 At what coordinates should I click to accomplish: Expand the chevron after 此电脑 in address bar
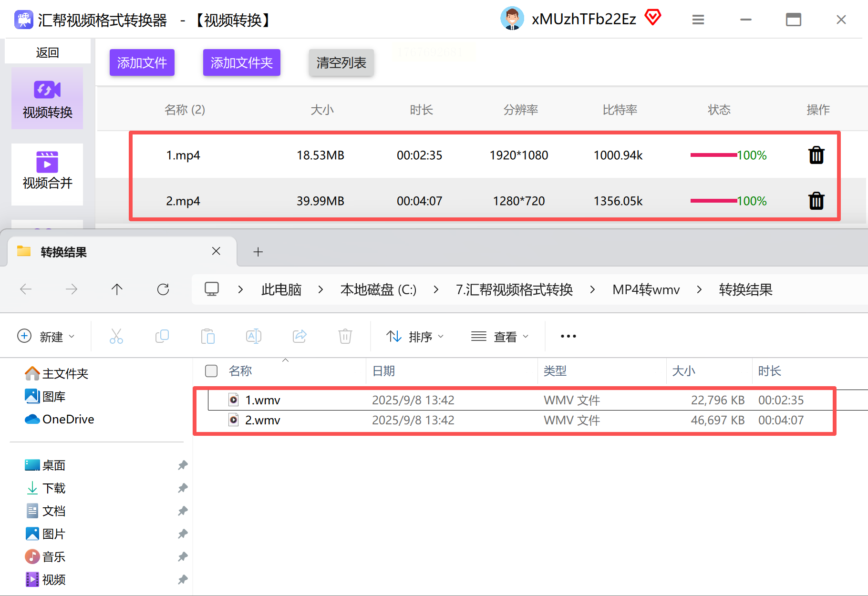[x=320, y=289]
